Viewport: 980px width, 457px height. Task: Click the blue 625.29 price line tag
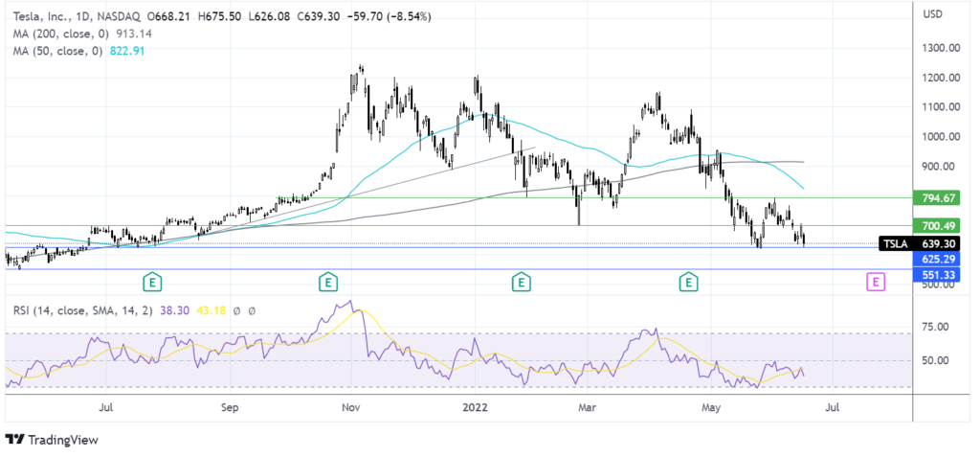(938, 258)
